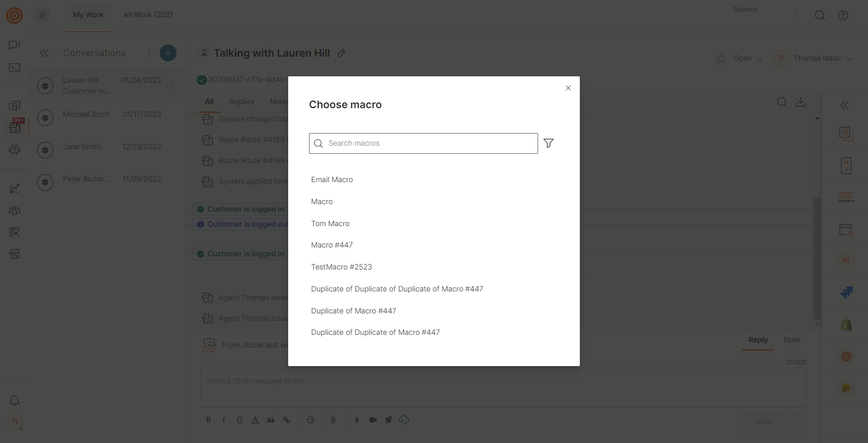
Task: Choose Tom Macro from the list
Action: click(330, 223)
